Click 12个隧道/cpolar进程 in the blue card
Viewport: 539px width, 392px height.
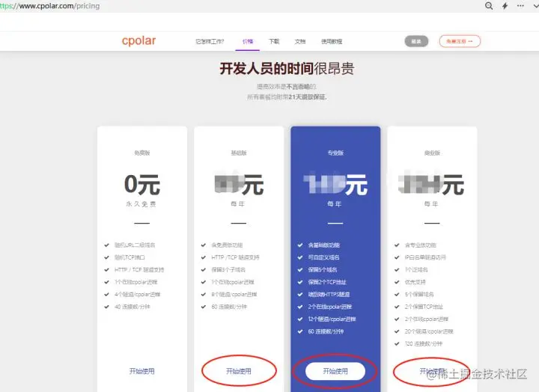coord(332,319)
